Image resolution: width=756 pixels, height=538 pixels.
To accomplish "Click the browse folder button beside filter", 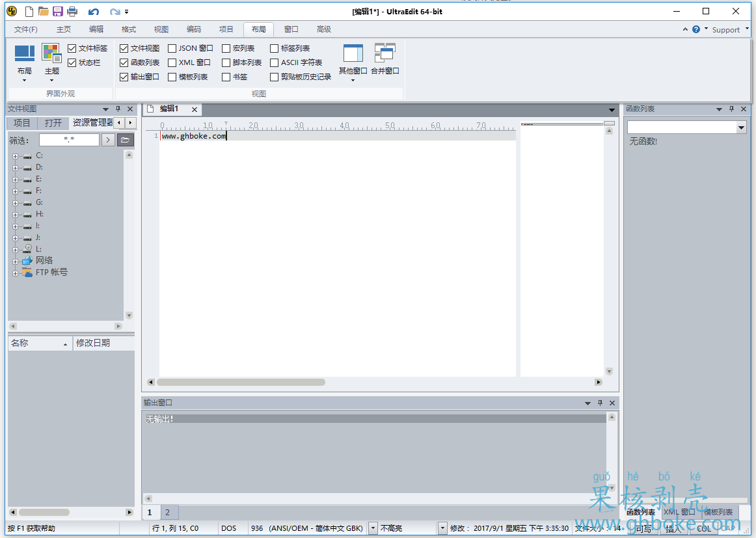I will click(126, 140).
